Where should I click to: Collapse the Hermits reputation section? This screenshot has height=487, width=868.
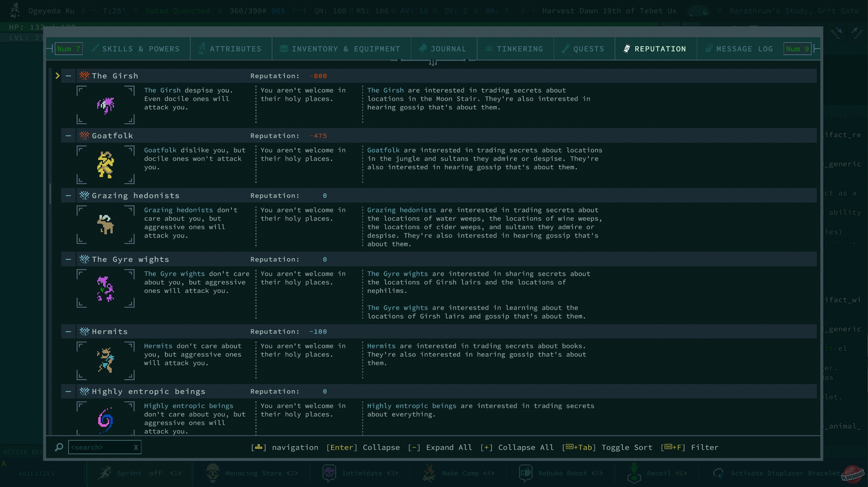click(x=68, y=332)
